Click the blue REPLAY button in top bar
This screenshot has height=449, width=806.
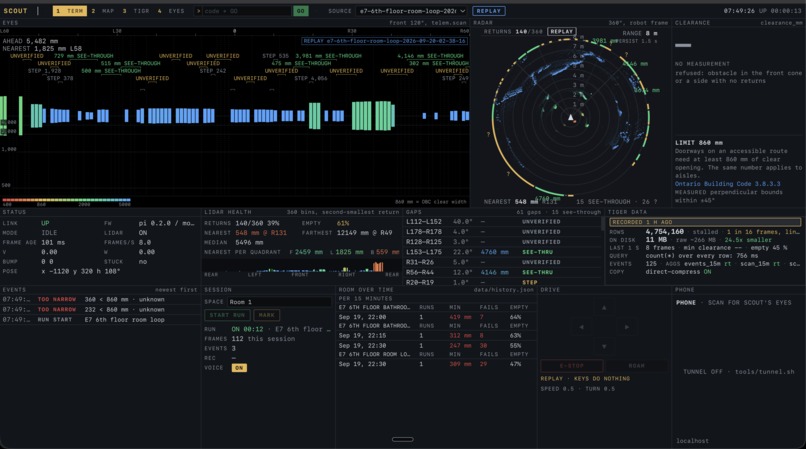tap(488, 11)
